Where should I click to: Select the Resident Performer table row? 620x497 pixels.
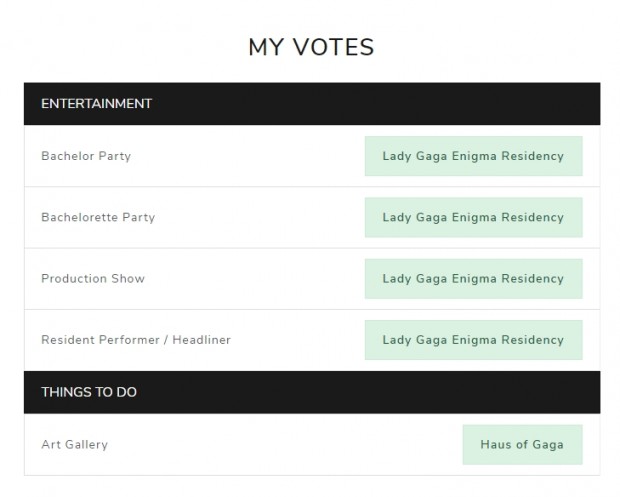coord(312,340)
